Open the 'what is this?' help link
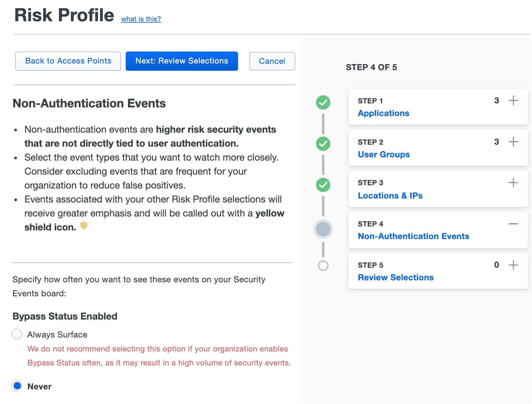532x404 pixels. click(141, 19)
